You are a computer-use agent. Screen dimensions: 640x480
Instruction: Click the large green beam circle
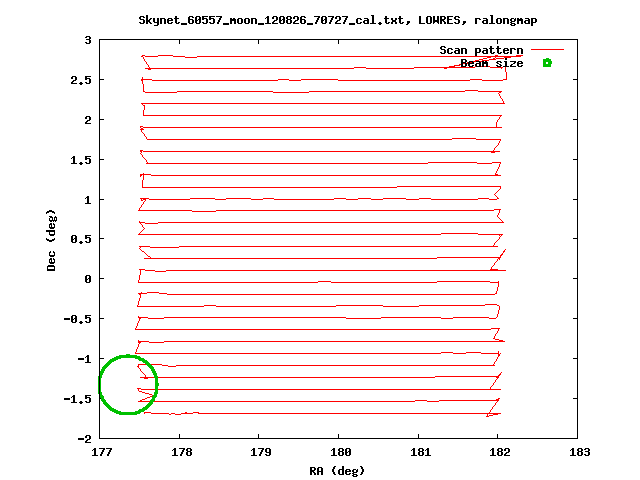coord(128,384)
